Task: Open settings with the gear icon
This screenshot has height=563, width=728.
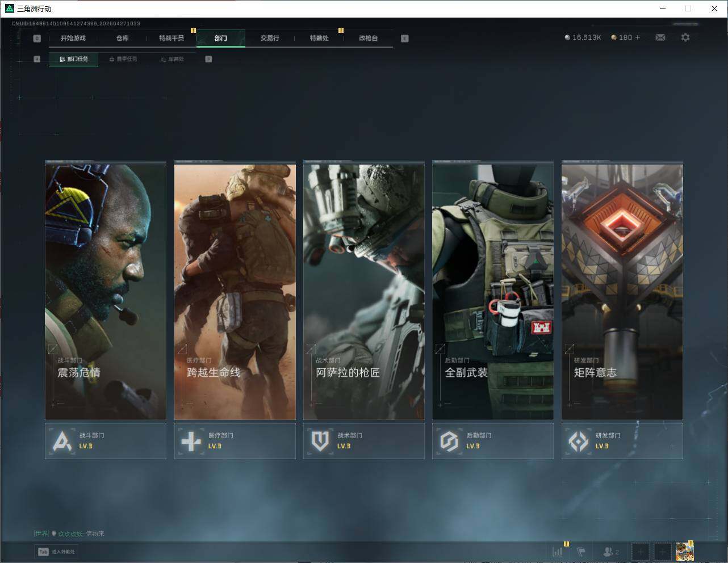Action: pos(685,37)
